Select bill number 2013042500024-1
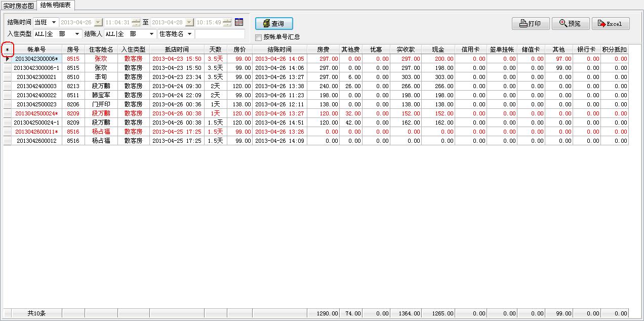 pos(36,123)
